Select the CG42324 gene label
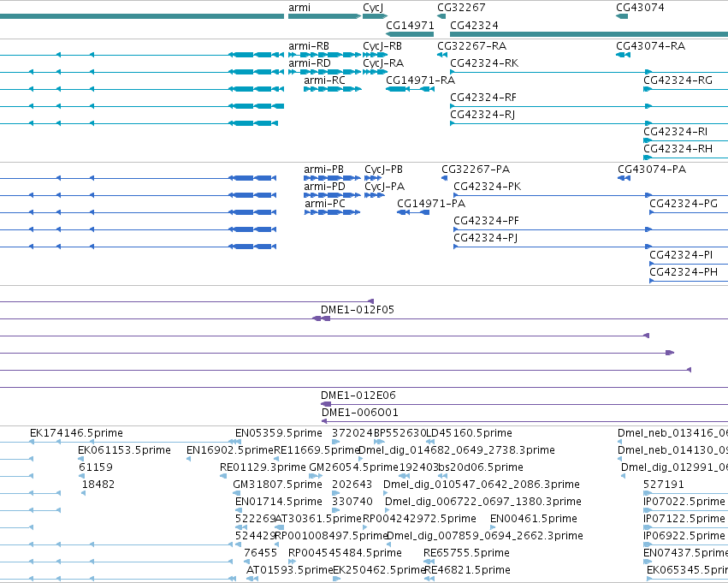This screenshot has width=728, height=583. (x=474, y=25)
